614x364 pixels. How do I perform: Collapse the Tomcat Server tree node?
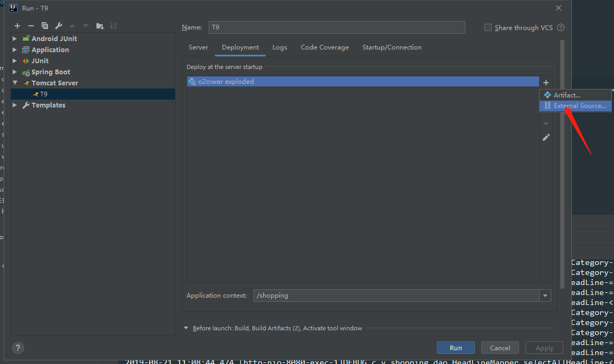pyautogui.click(x=15, y=83)
